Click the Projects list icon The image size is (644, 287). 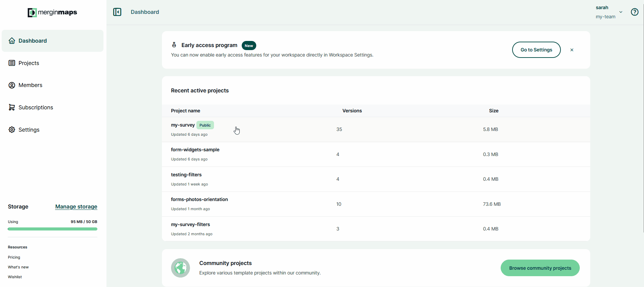[12, 63]
